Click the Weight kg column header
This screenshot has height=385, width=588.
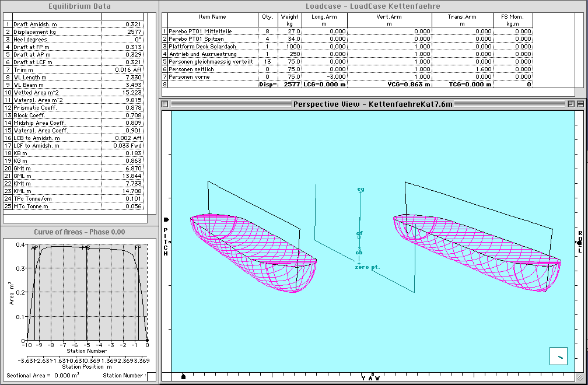coord(289,20)
